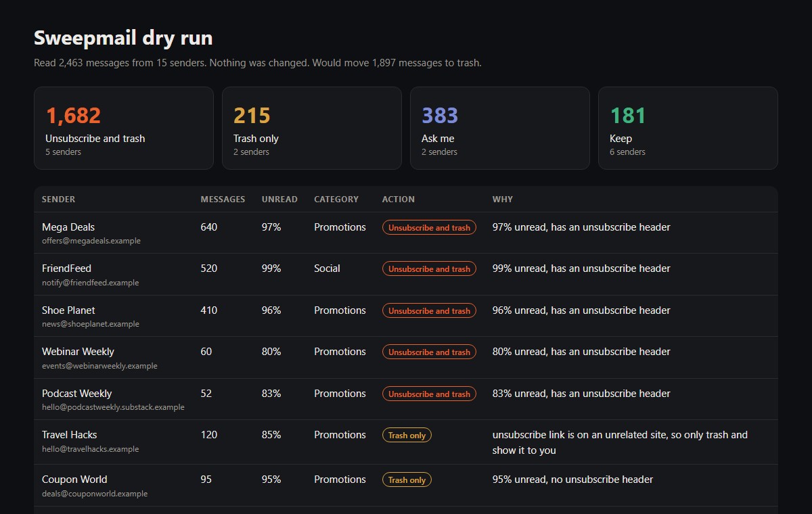The height and width of the screenshot is (514, 812).
Task: Click the events@webinarweekly.example address
Action: tap(99, 366)
